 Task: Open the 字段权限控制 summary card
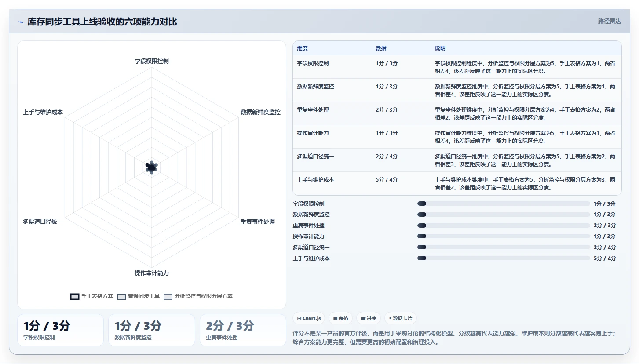point(60,330)
